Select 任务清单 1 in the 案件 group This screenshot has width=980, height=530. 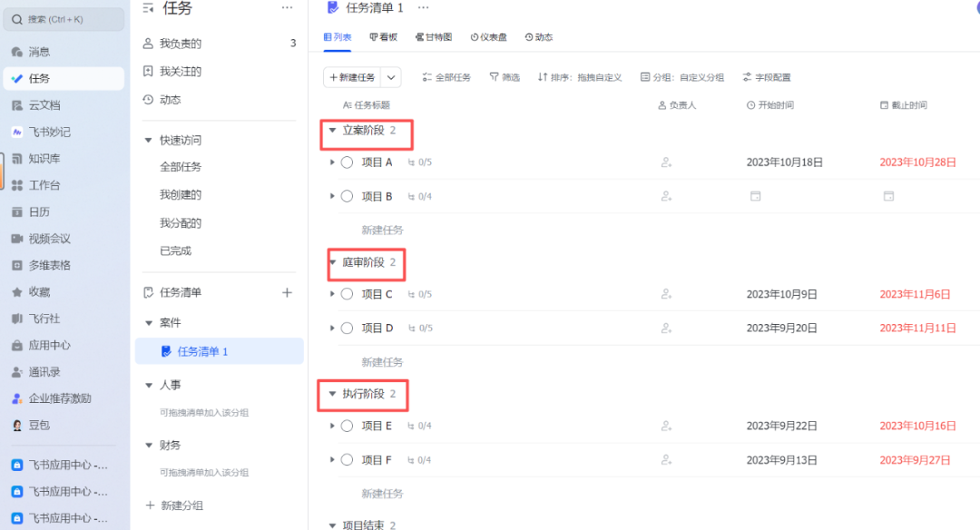click(202, 351)
